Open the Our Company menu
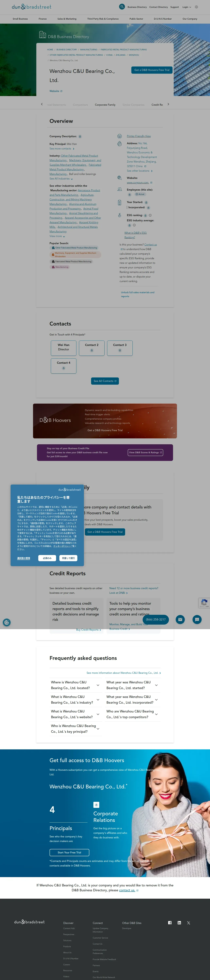Viewport: 210px width, 980px height. pyautogui.click(x=190, y=19)
